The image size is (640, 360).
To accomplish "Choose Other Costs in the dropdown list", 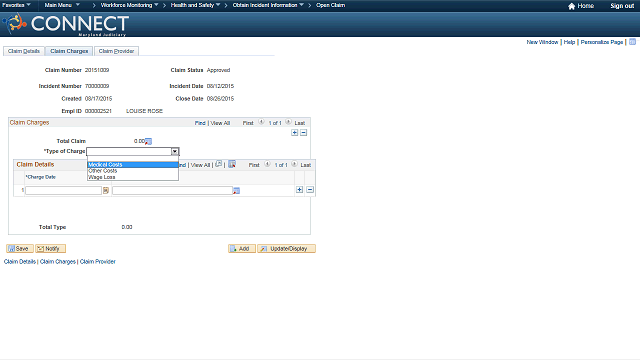I will [x=133, y=171].
